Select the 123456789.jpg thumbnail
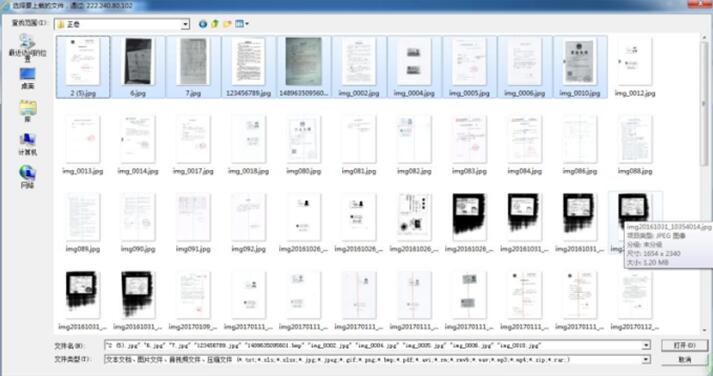Viewport: 713px width, 376px height. coord(248,67)
